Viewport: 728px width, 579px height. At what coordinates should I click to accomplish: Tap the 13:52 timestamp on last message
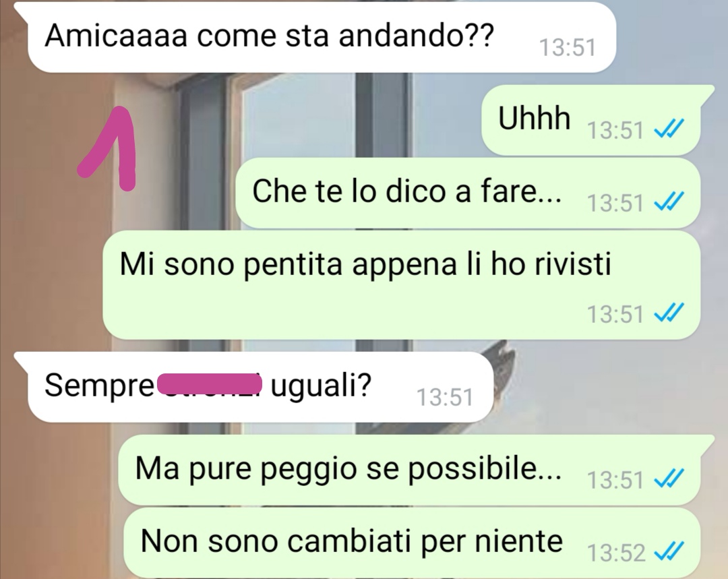click(x=615, y=553)
